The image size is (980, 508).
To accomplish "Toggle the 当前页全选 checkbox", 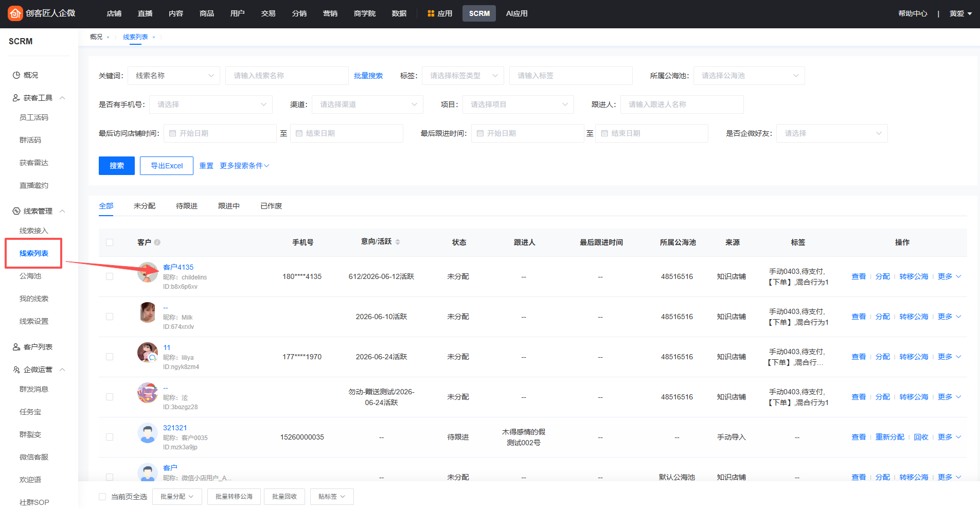I will click(102, 497).
